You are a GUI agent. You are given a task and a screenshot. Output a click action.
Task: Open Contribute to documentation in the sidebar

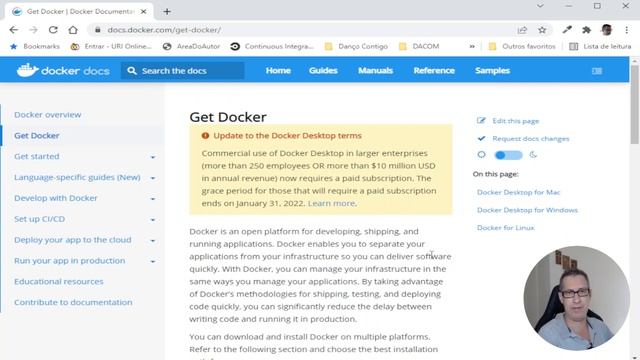tap(73, 302)
